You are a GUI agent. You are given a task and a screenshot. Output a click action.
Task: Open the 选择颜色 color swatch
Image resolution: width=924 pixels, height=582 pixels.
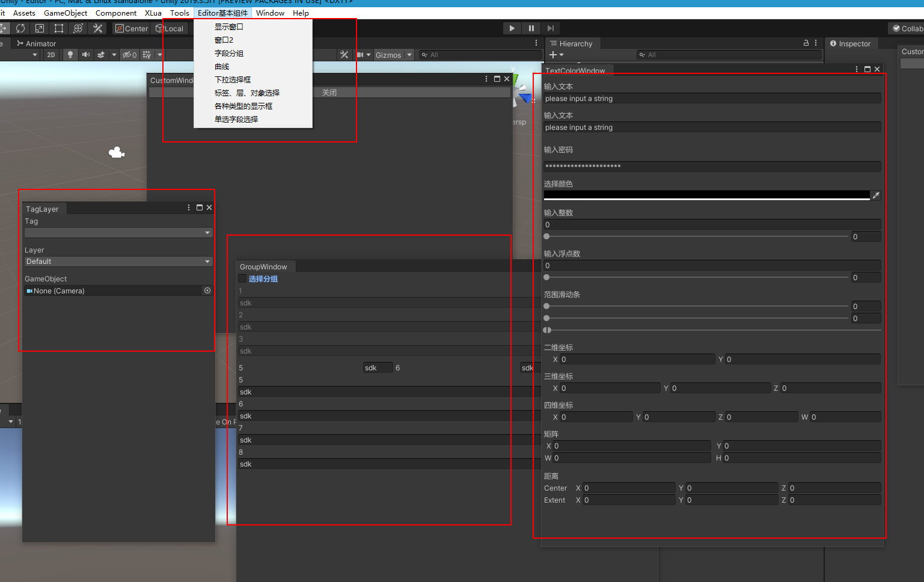tap(706, 195)
